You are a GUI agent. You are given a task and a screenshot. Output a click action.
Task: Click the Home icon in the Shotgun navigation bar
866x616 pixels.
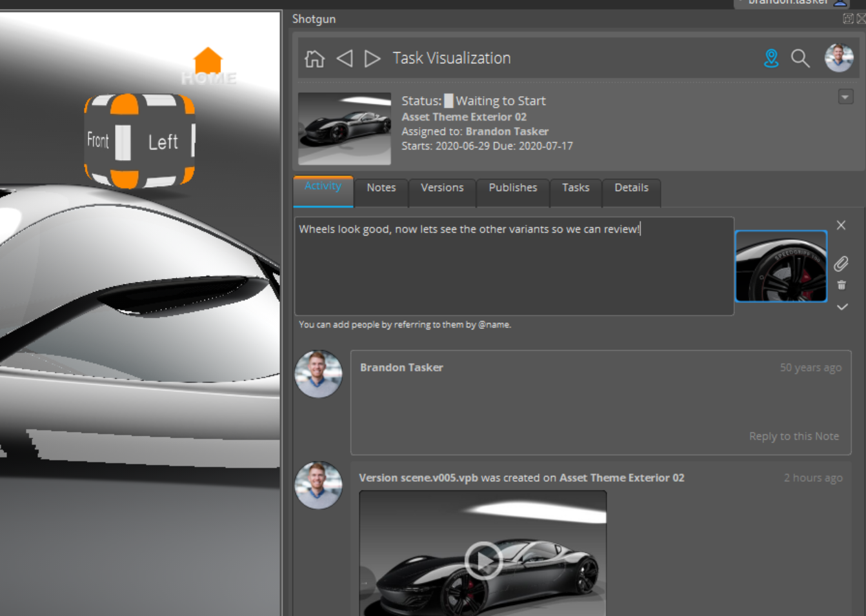314,58
